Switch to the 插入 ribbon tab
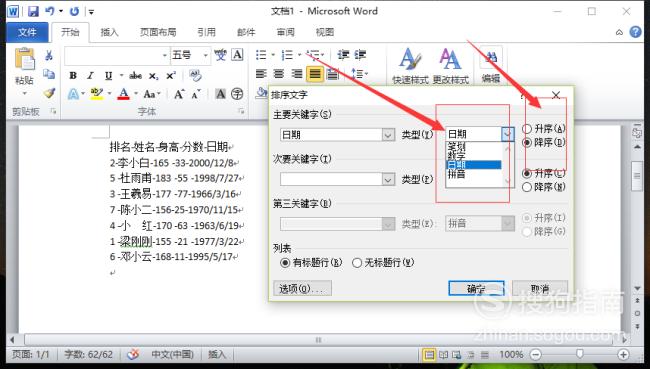The height and width of the screenshot is (369, 650). pos(109,32)
